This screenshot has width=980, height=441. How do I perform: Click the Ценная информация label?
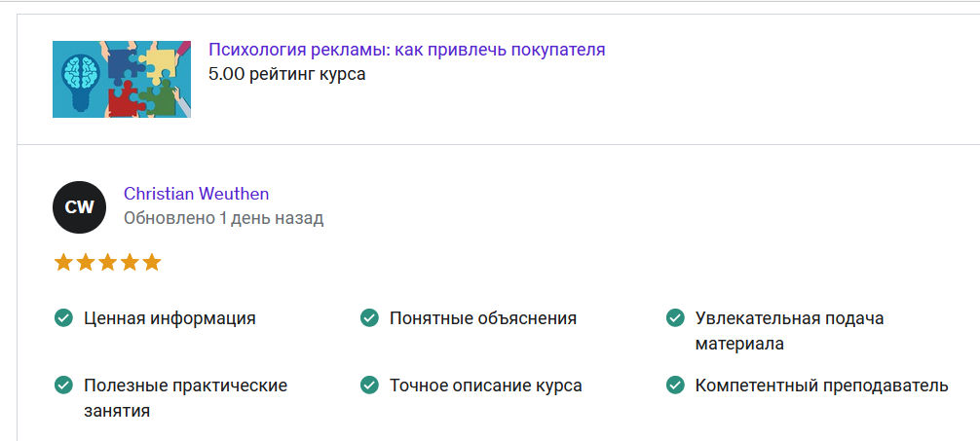coord(170,318)
